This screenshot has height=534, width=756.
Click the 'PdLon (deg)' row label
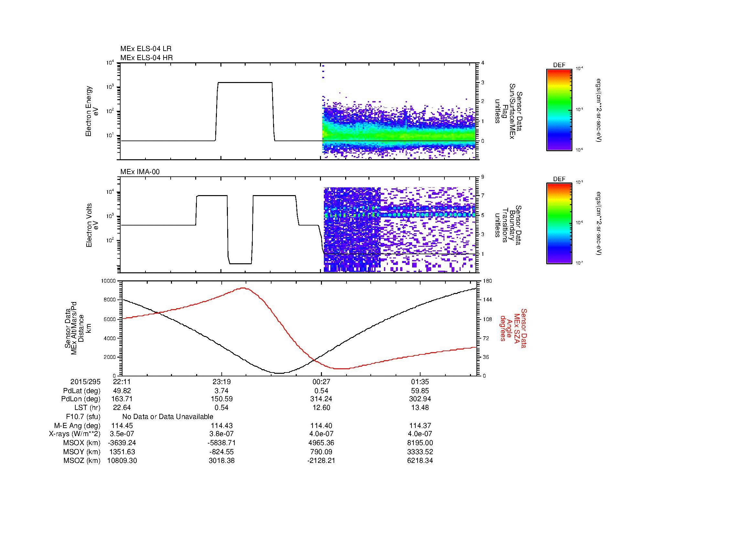tap(81, 399)
